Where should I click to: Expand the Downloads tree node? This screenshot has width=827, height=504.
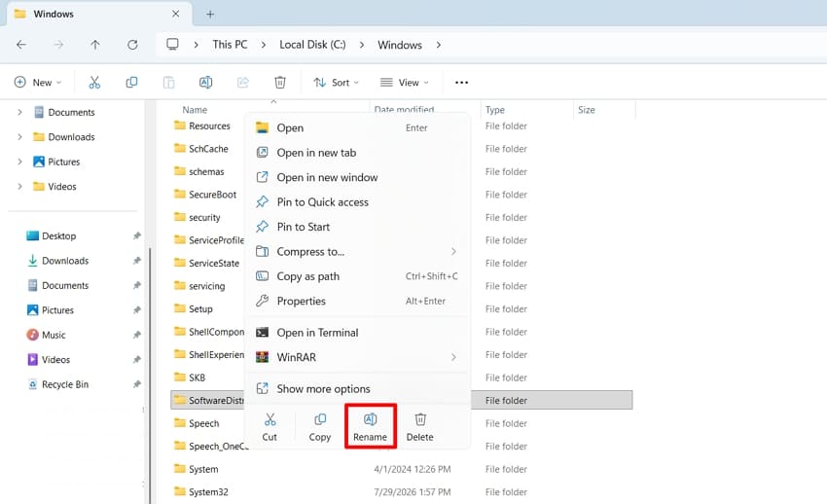(19, 136)
